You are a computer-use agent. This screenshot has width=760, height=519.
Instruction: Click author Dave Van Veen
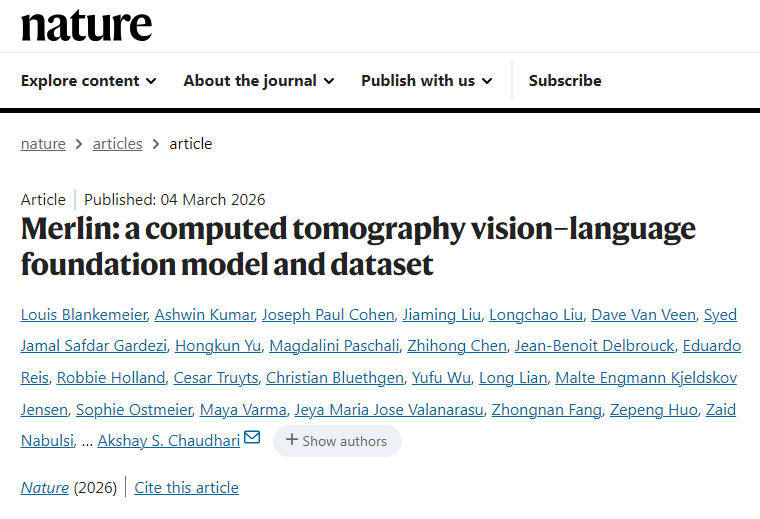pos(643,314)
